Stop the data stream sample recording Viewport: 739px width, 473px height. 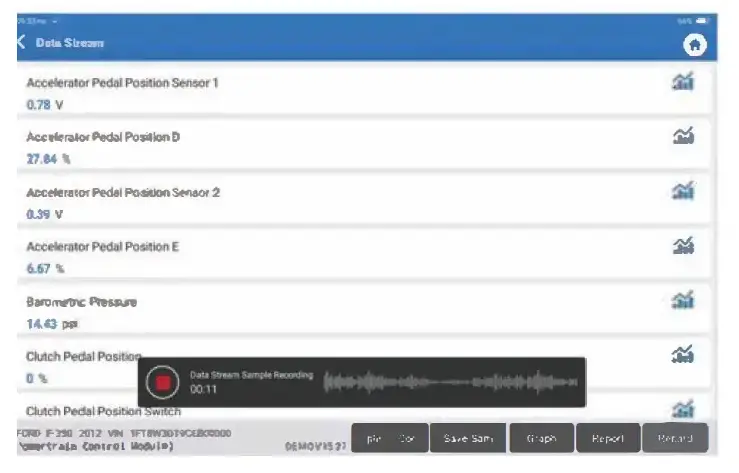(x=163, y=382)
